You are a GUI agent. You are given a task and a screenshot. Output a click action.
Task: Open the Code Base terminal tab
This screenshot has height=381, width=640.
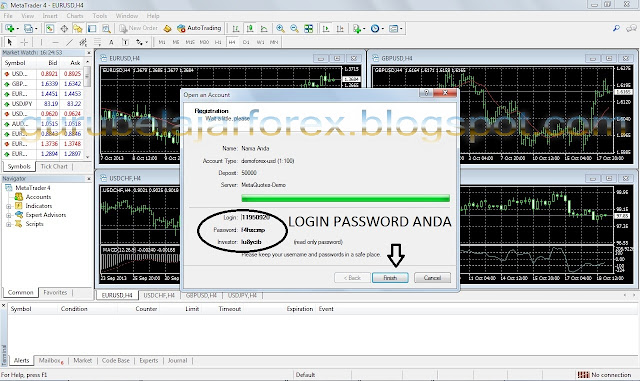(116, 361)
